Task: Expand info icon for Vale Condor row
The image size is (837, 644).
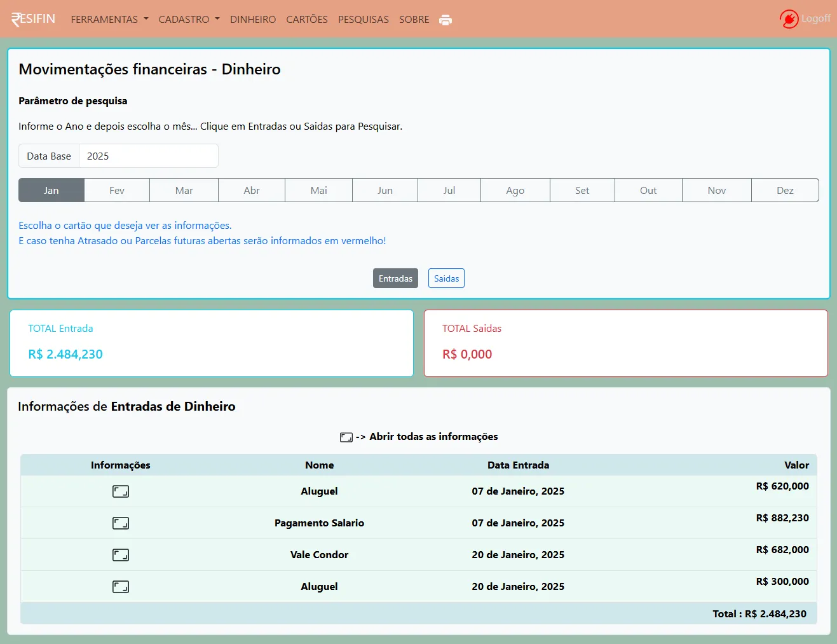Action: click(121, 555)
